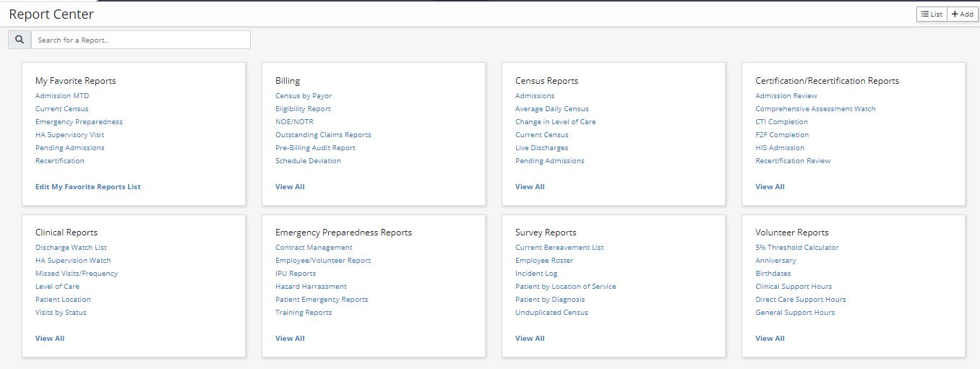Open CTI Completion report
Screen dimensions: 980x369
782,122
